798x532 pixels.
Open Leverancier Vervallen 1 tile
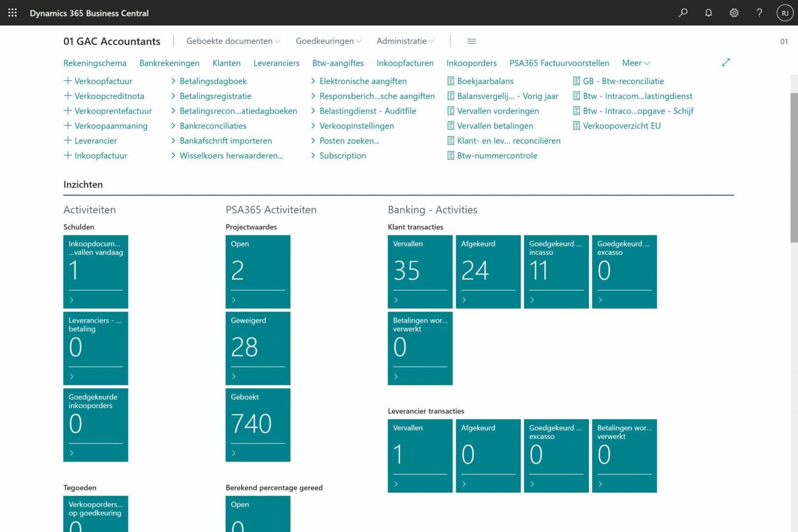point(420,456)
